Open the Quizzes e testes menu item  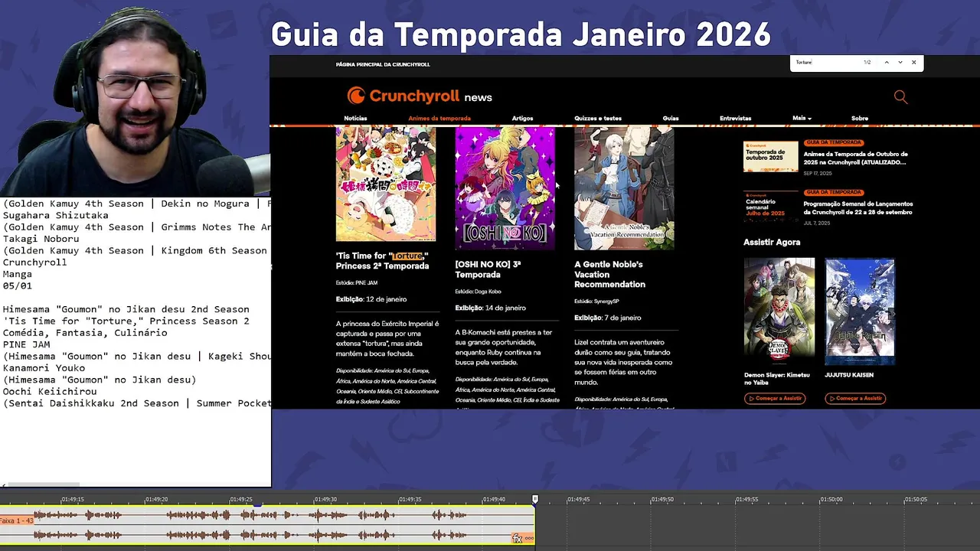click(598, 119)
